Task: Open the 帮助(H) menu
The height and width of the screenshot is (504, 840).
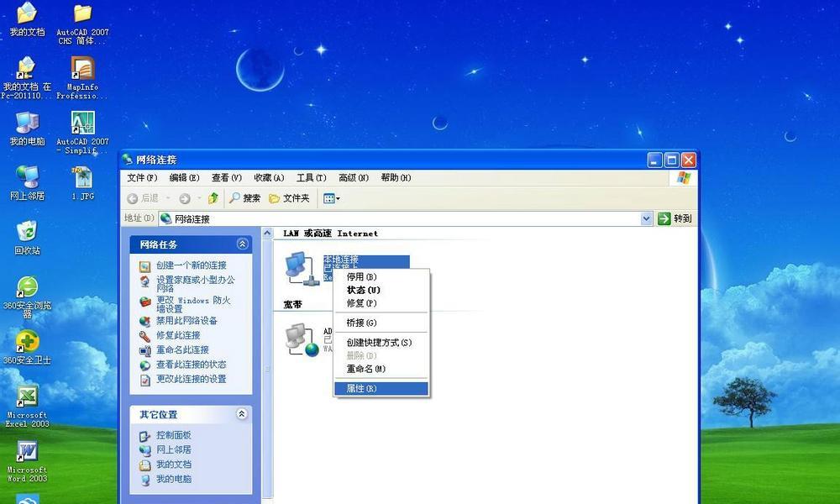Action: point(396,178)
